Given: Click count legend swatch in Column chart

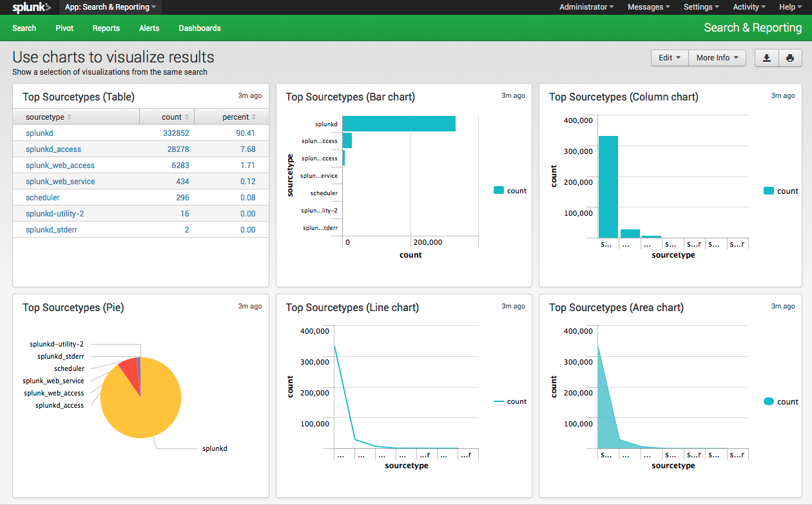Looking at the screenshot, I should 769,191.
